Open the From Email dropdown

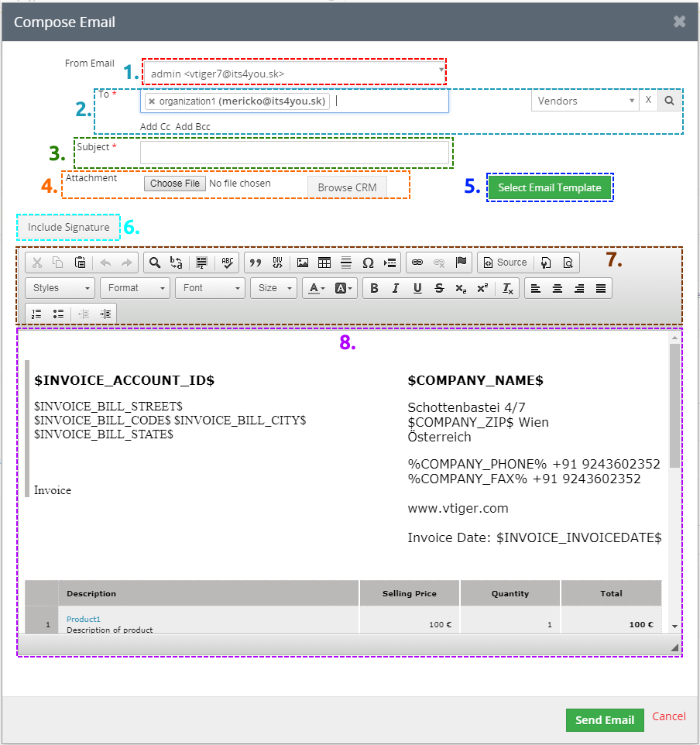(x=294, y=74)
